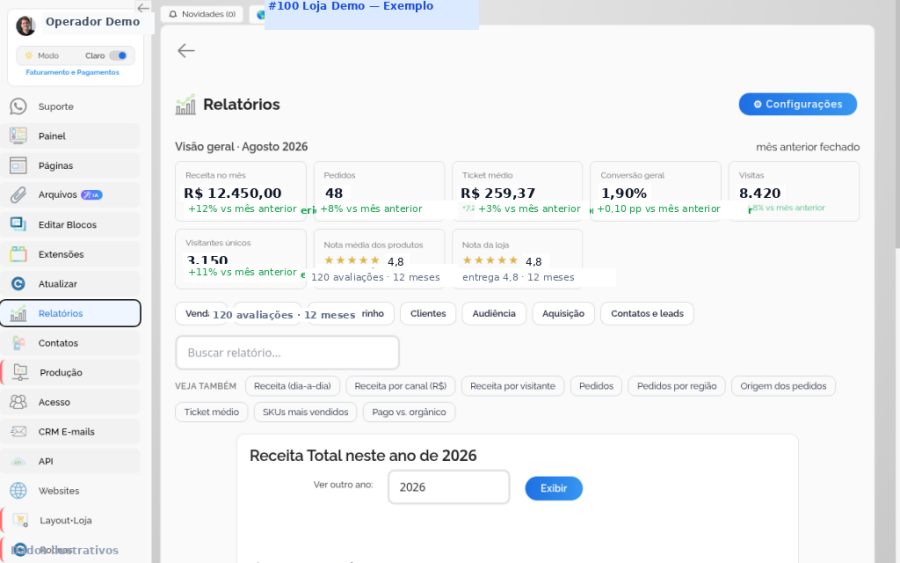Open the Pedidos report chip
This screenshot has height=563, width=900.
pos(596,386)
